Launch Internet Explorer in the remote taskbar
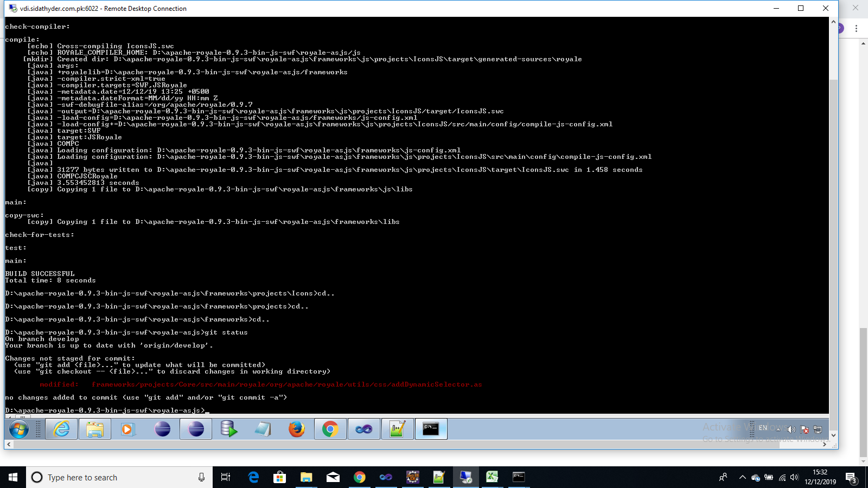The height and width of the screenshot is (488, 868). 61,429
